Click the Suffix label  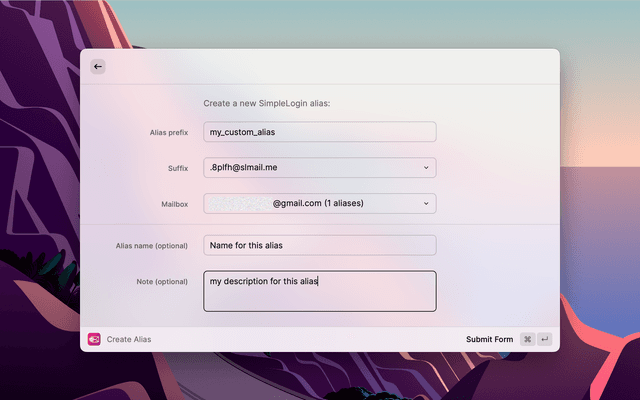(178, 168)
